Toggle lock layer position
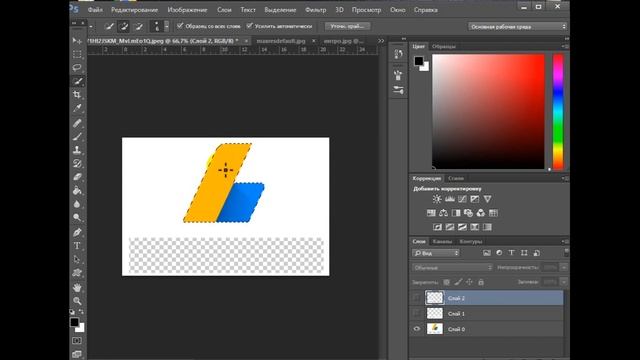Image resolution: width=640 pixels, height=360 pixels. pos(470,282)
